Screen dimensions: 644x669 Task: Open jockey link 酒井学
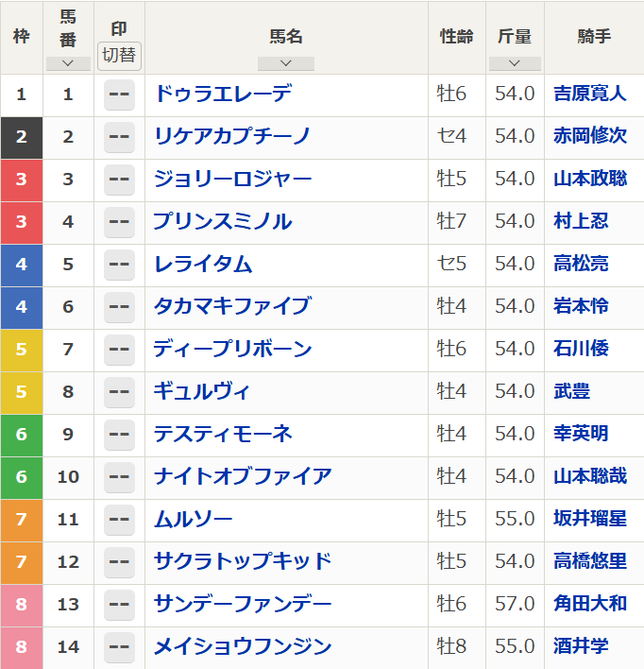tap(581, 646)
